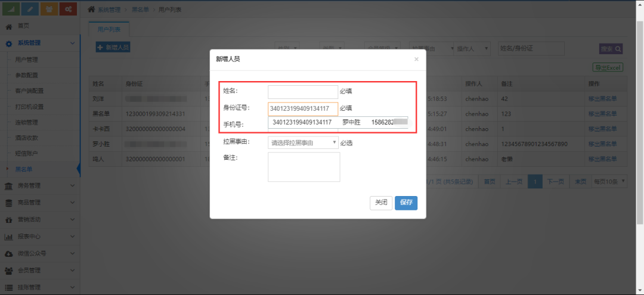Image resolution: width=644 pixels, height=295 pixels.
Task: Click the red gears icon tile
Action: (68, 9)
